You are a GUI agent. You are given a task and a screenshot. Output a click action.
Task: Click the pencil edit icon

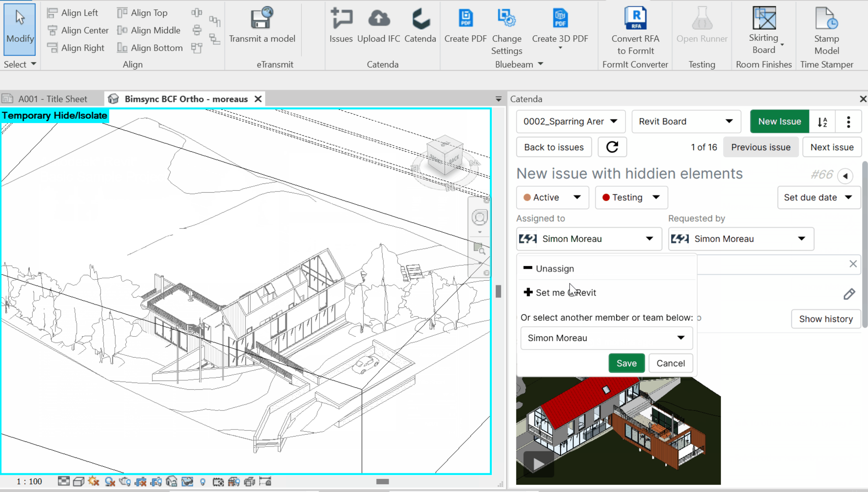[x=849, y=294]
